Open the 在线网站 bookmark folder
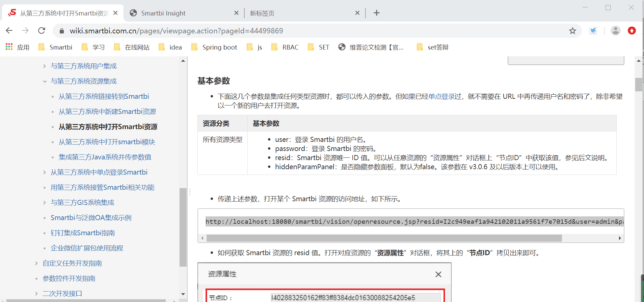644x302 pixels. tap(132, 47)
